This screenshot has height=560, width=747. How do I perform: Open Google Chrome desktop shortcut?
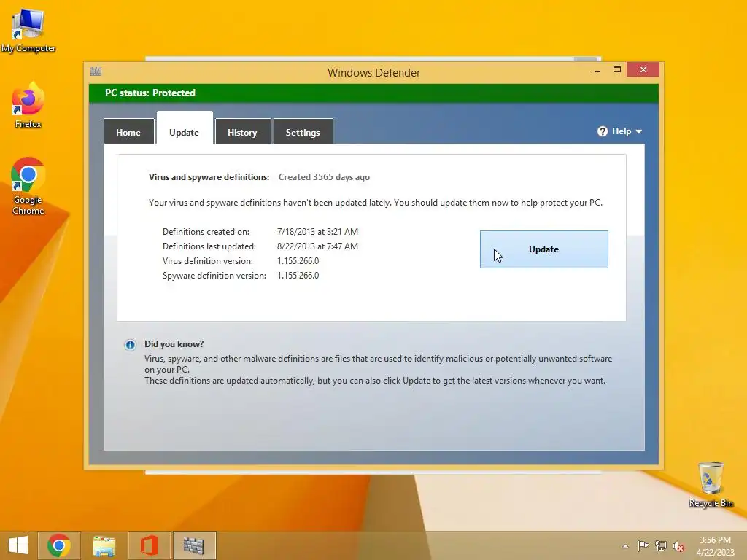[x=28, y=186]
